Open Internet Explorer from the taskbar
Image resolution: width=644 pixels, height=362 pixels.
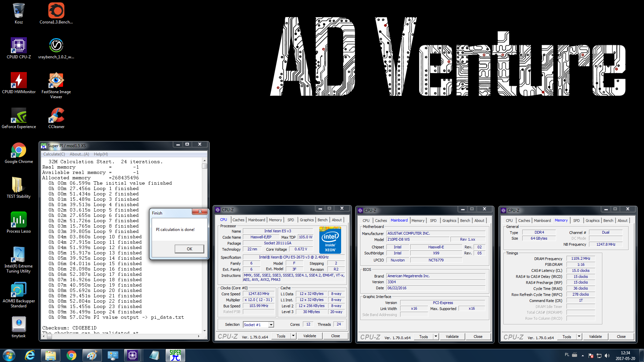30,355
